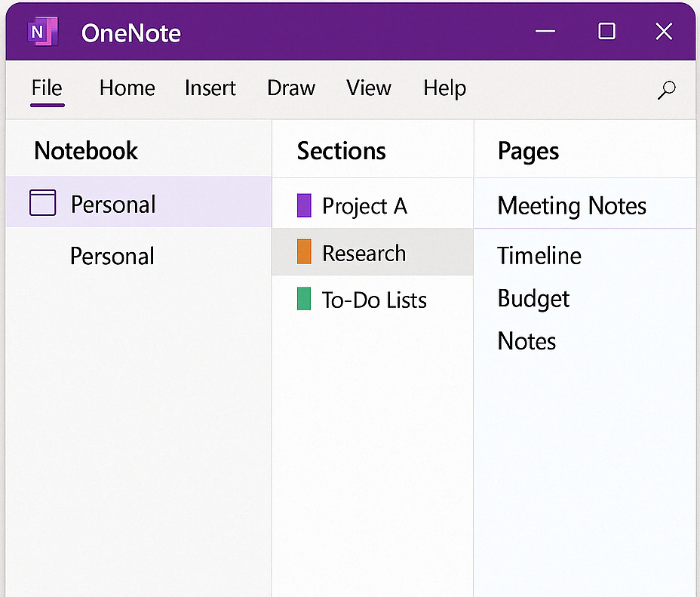Open the Notes page
Image resolution: width=700 pixels, height=597 pixels.
click(527, 341)
